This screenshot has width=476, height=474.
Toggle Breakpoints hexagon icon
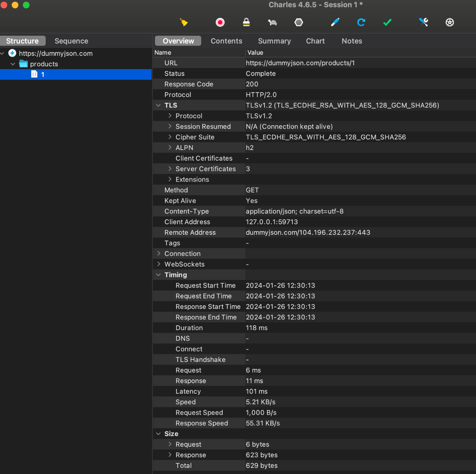[x=299, y=22]
